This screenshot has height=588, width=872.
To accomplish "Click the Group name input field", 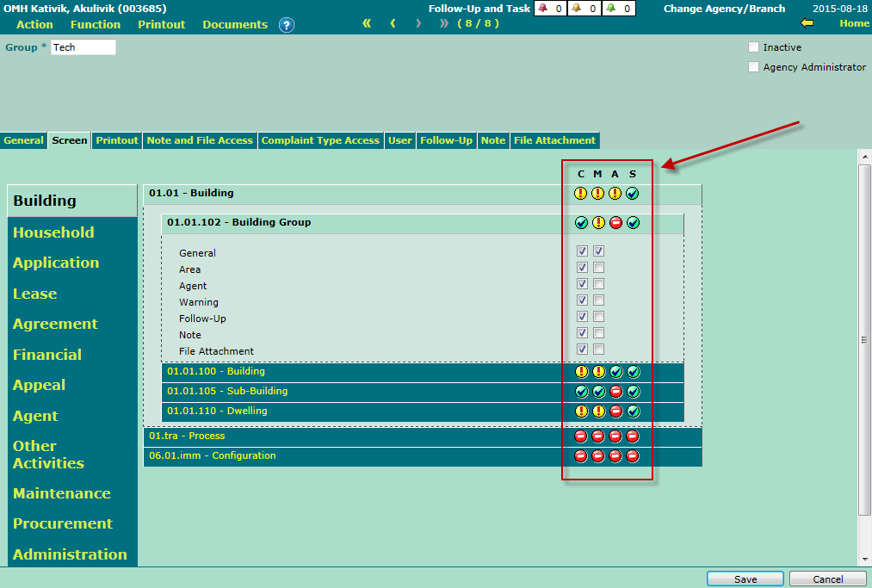I will (x=83, y=47).
